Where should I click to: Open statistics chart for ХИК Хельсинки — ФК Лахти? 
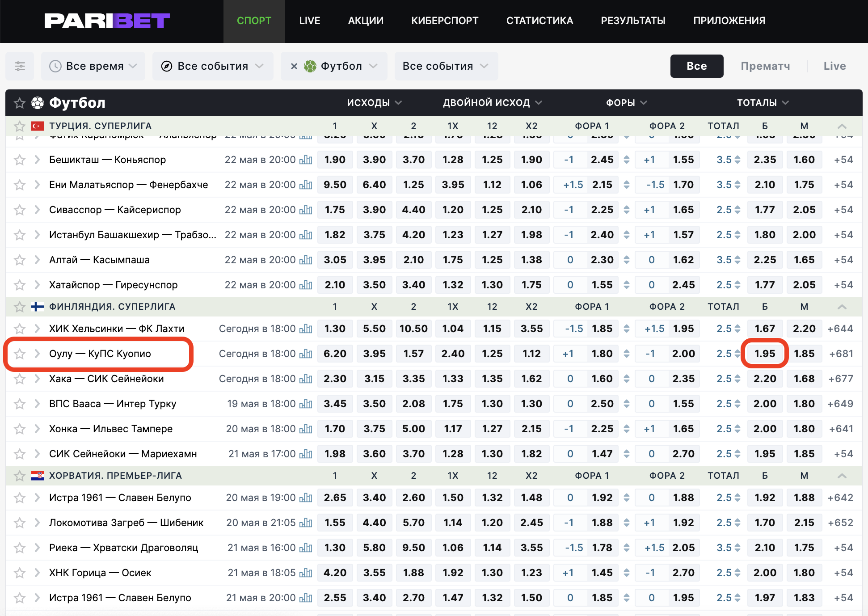pyautogui.click(x=306, y=329)
